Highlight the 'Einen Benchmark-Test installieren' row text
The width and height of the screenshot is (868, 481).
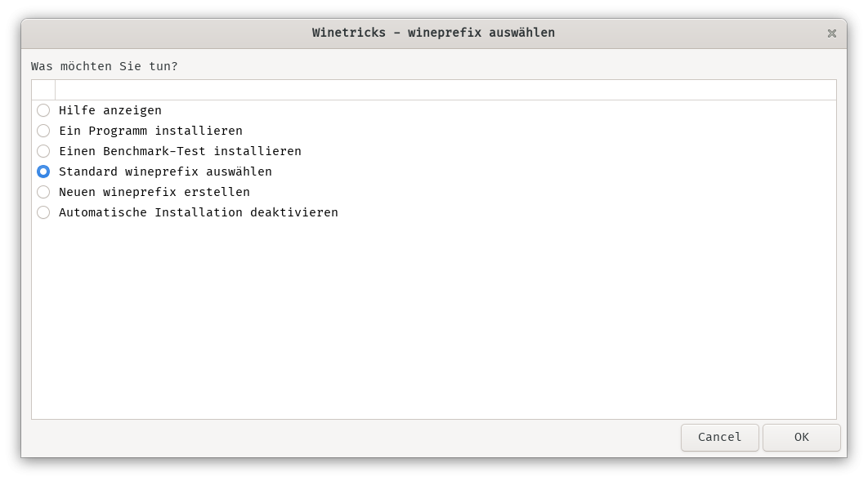coord(180,152)
